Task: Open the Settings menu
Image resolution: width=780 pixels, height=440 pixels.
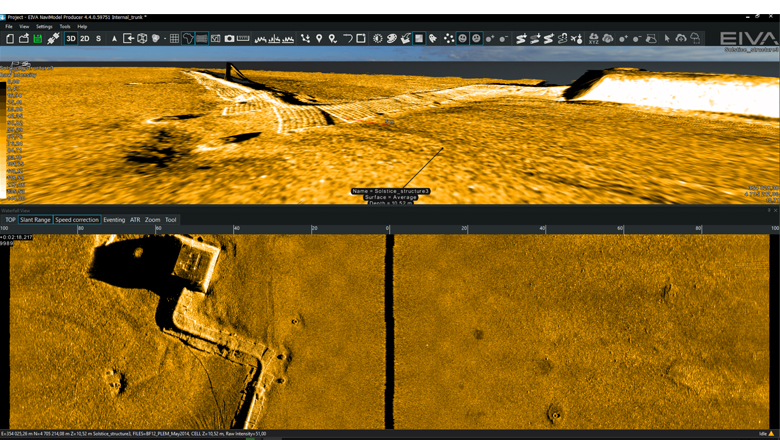Action: click(44, 27)
